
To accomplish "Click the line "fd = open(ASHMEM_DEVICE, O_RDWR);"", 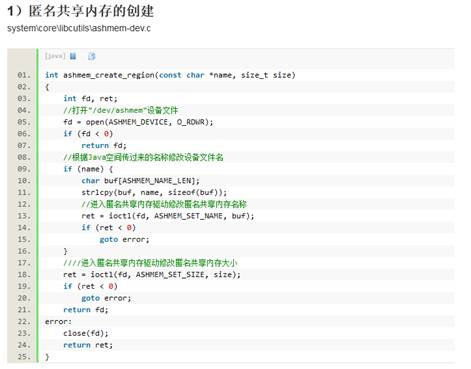I will (x=138, y=122).
